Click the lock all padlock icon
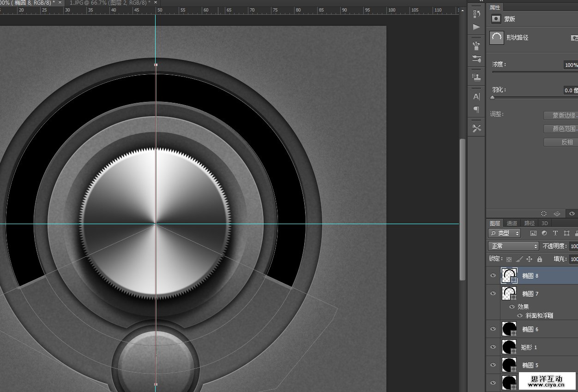578x392 pixels. click(539, 259)
